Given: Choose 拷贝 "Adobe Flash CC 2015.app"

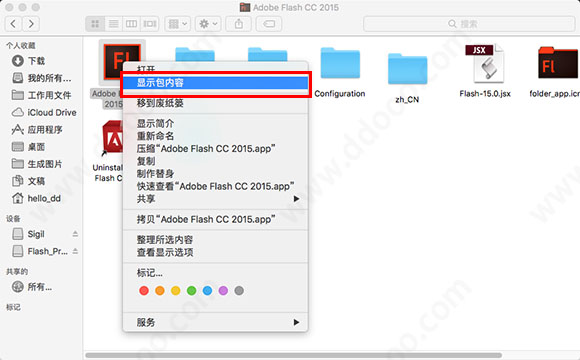Looking at the screenshot, I should tap(215, 219).
